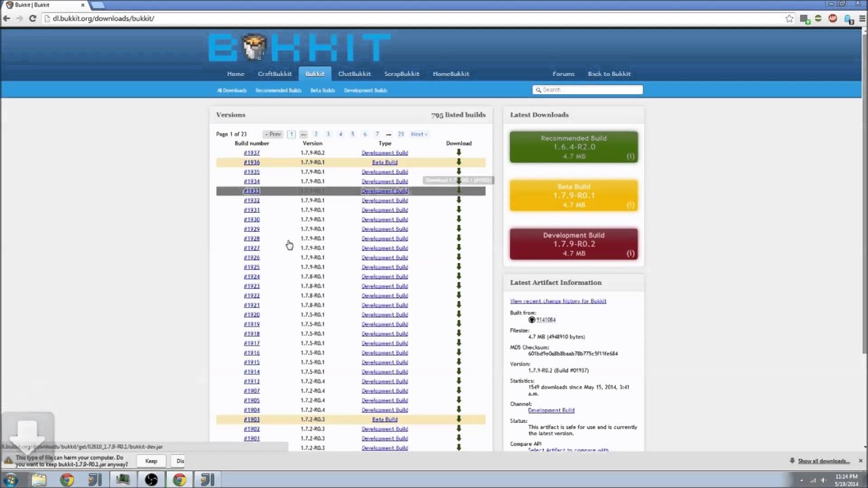Close the Chrome downloads bar
The height and width of the screenshot is (488, 868).
click(x=861, y=461)
